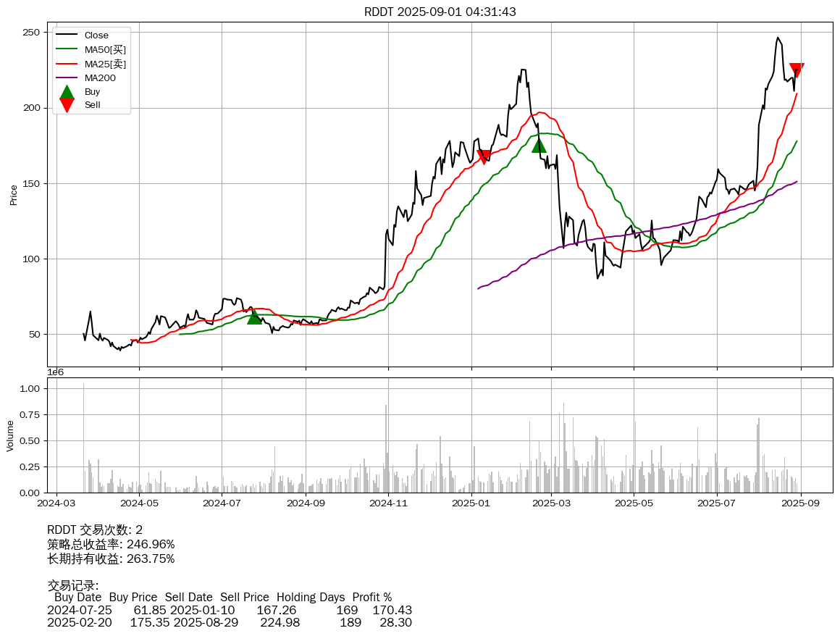Viewport: 840px width, 636px height.
Task: Click the green Buy marker near 2025-03
Action: click(x=539, y=145)
